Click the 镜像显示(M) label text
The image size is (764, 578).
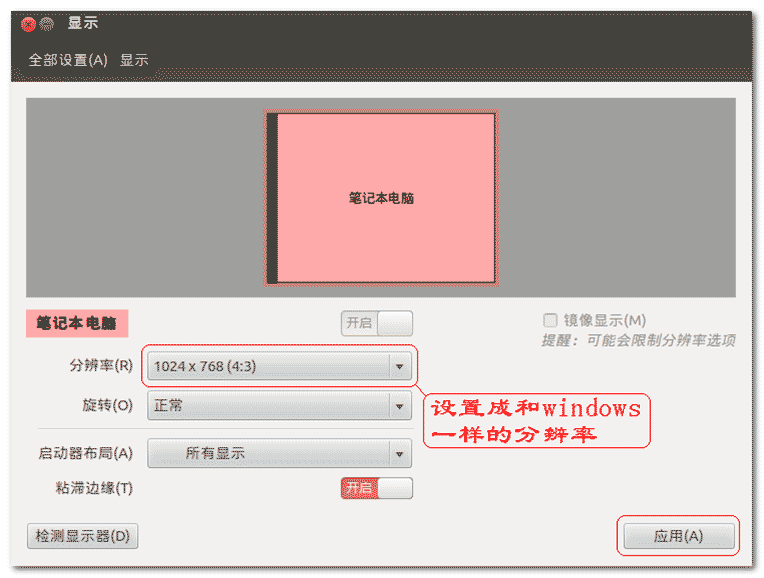605,320
